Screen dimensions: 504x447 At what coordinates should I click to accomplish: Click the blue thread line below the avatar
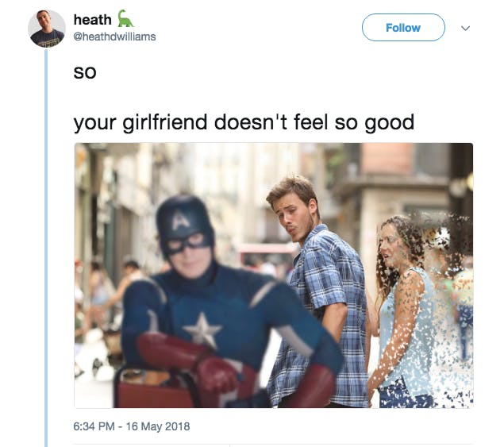coord(46,248)
